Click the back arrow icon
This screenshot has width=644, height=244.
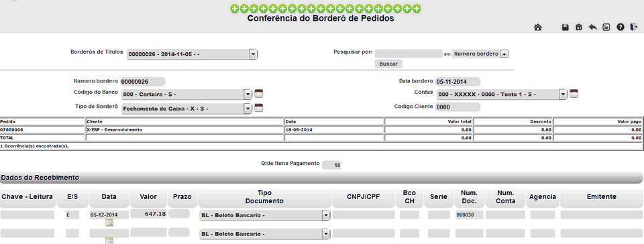pos(592,27)
